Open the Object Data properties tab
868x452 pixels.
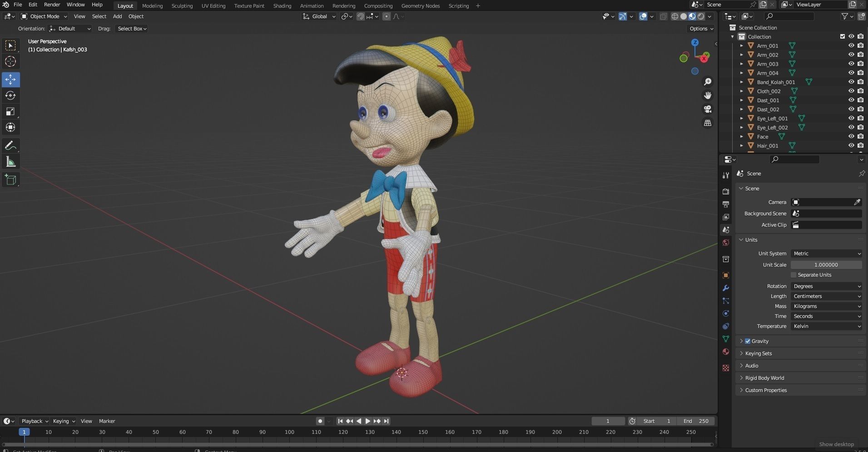tap(726, 339)
